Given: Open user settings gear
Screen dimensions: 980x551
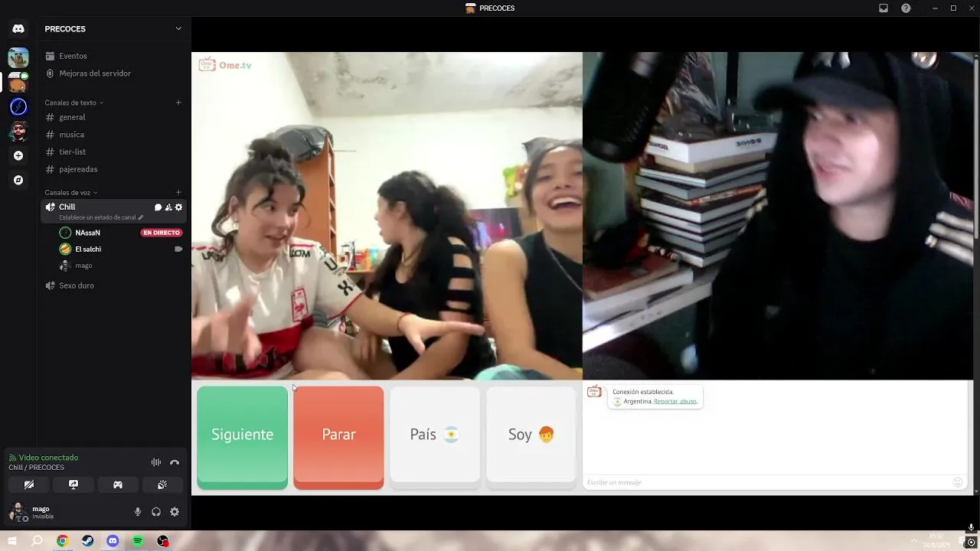Looking at the screenshot, I should point(175,512).
